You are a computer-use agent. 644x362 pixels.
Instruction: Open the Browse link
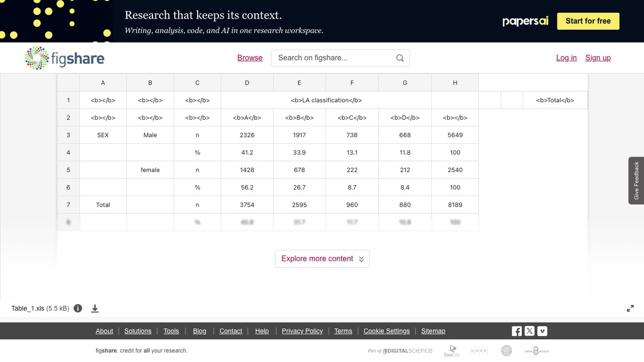coord(250,58)
